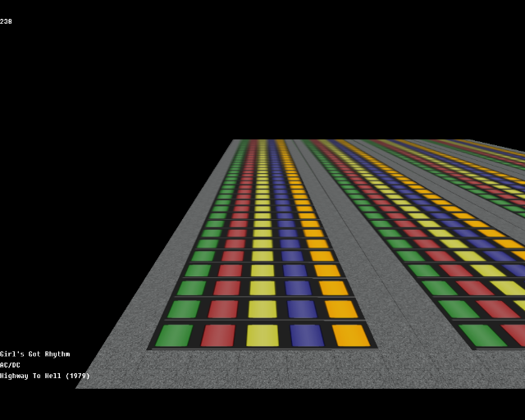Select second-row green tile on left track

point(184,309)
